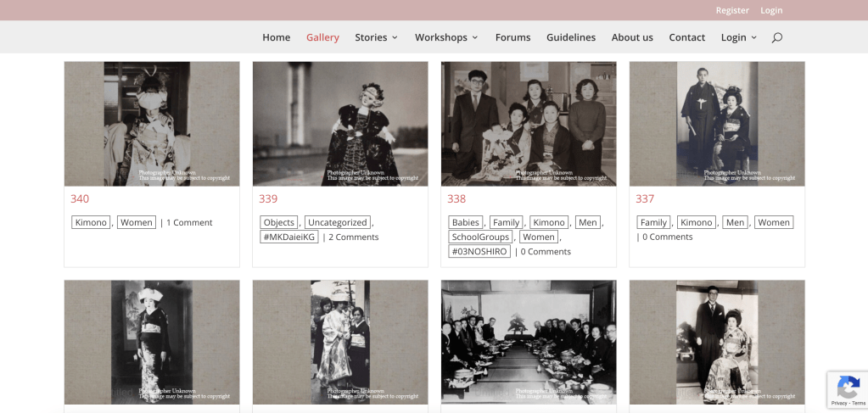Open the Forums page
Screen dimensions: 868x413
click(512, 37)
